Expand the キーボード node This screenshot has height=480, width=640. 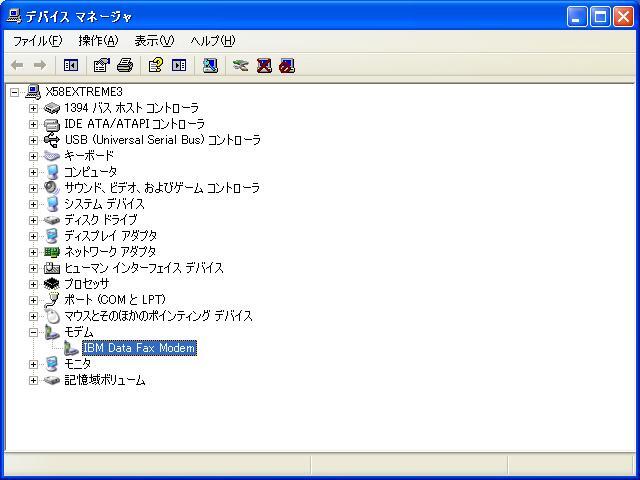33,156
